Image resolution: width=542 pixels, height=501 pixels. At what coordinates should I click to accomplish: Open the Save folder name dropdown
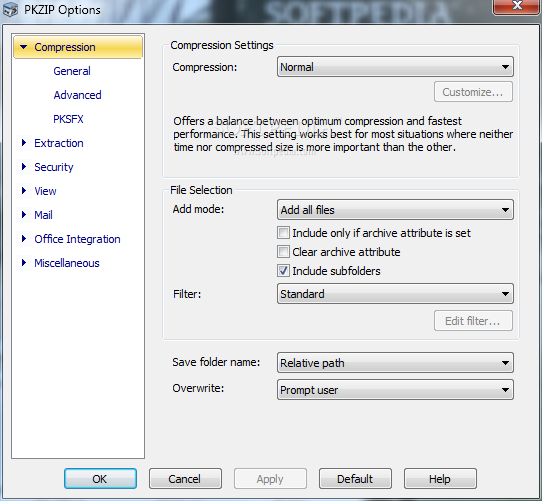(x=395, y=363)
